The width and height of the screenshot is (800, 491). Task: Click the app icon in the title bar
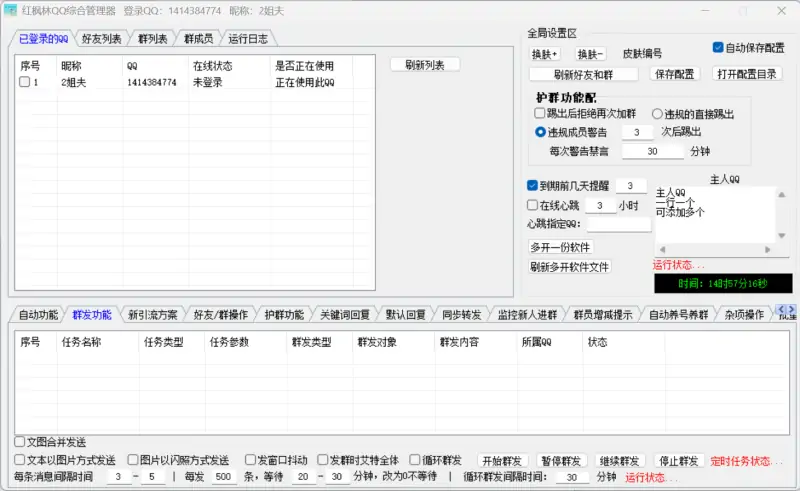click(x=11, y=11)
